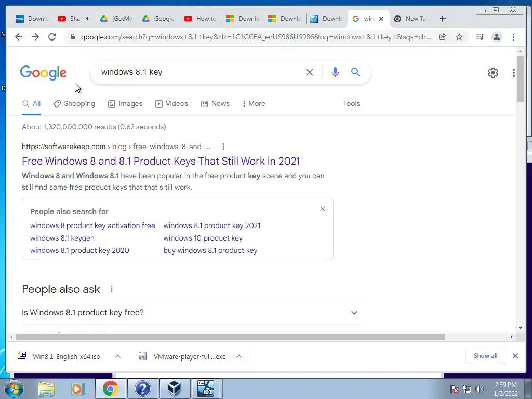Search 'windows 10 product key' suggestion
The width and height of the screenshot is (532, 399).
[x=203, y=238]
